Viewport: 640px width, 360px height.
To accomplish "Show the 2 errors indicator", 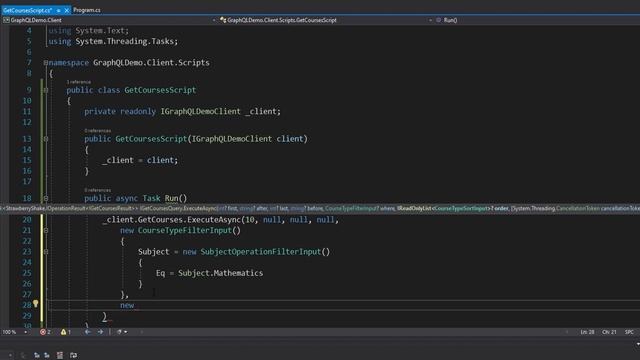I will 45,332.
